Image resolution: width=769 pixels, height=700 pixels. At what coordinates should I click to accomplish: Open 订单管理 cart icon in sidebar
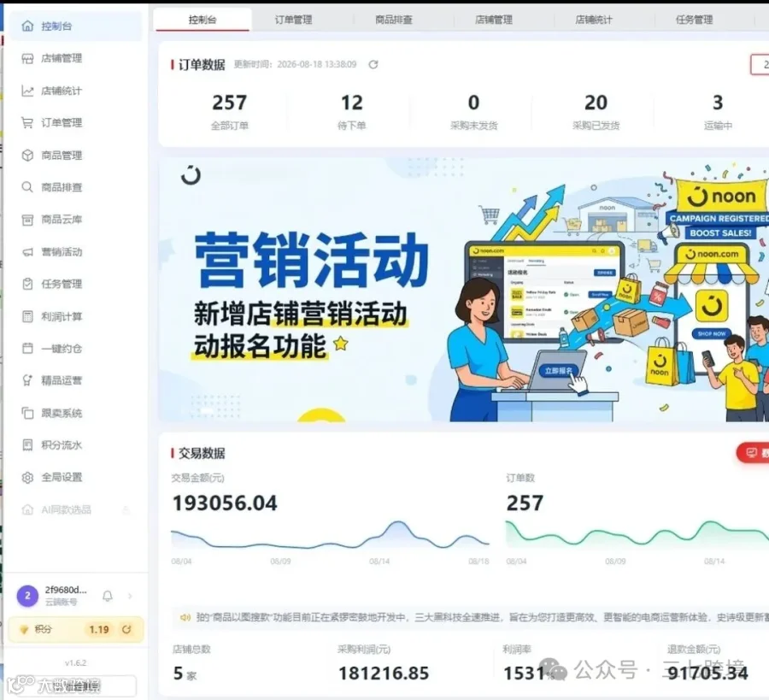pos(28,122)
